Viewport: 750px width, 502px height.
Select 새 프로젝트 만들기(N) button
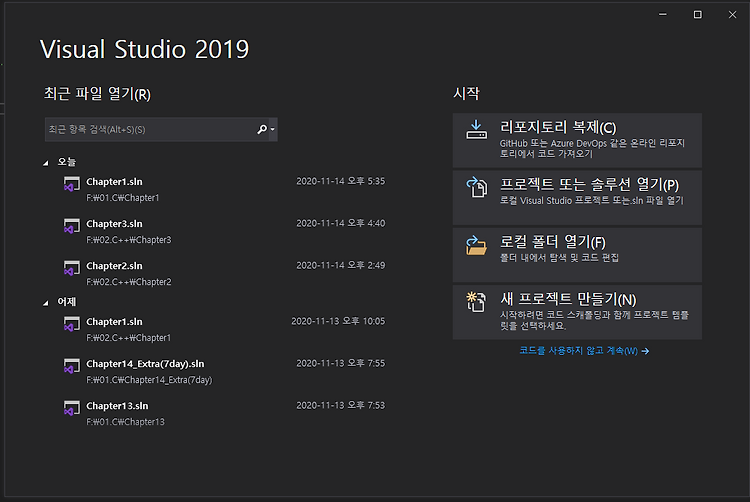577,312
